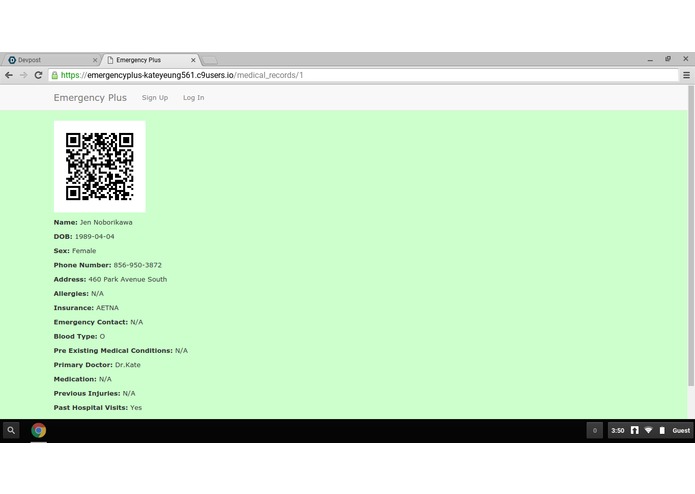
Task: Click the Pre Existing Medical Conditions label
Action: point(113,350)
